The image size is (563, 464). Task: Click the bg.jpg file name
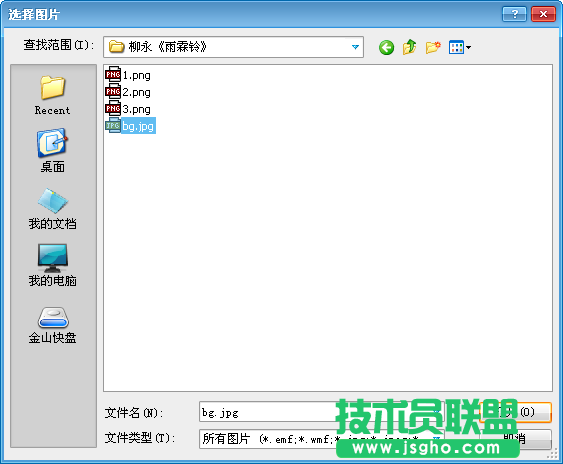click(x=138, y=126)
